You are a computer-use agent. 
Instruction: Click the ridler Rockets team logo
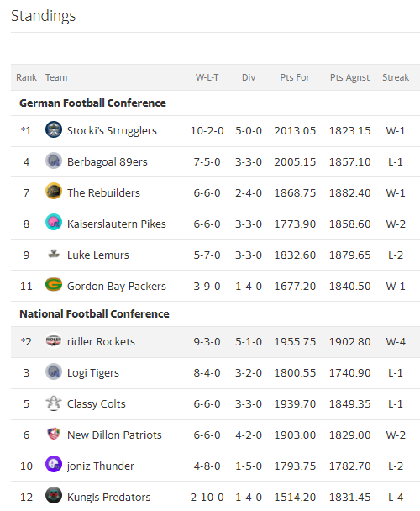[54, 340]
